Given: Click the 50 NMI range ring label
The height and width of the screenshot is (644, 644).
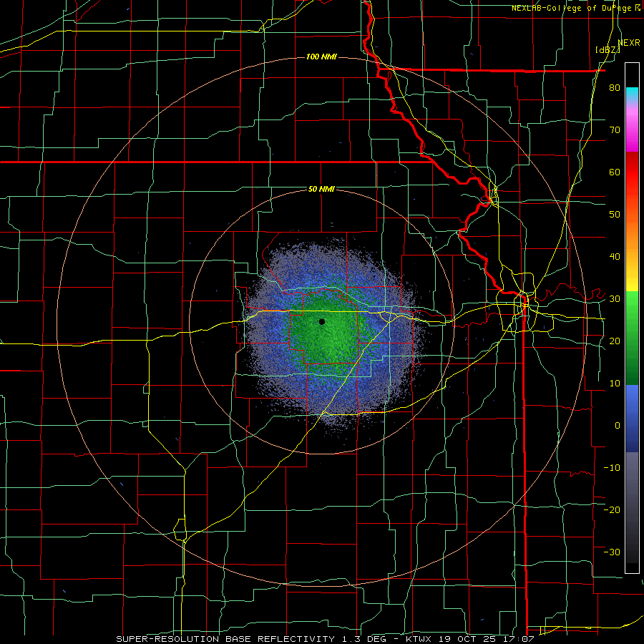Looking at the screenshot, I should (x=321, y=190).
